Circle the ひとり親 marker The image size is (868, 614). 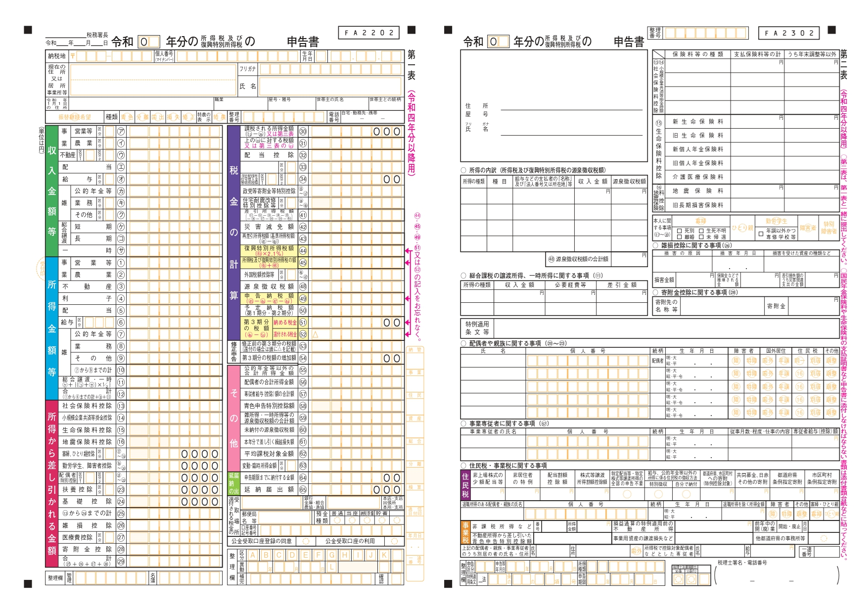pyautogui.click(x=742, y=228)
